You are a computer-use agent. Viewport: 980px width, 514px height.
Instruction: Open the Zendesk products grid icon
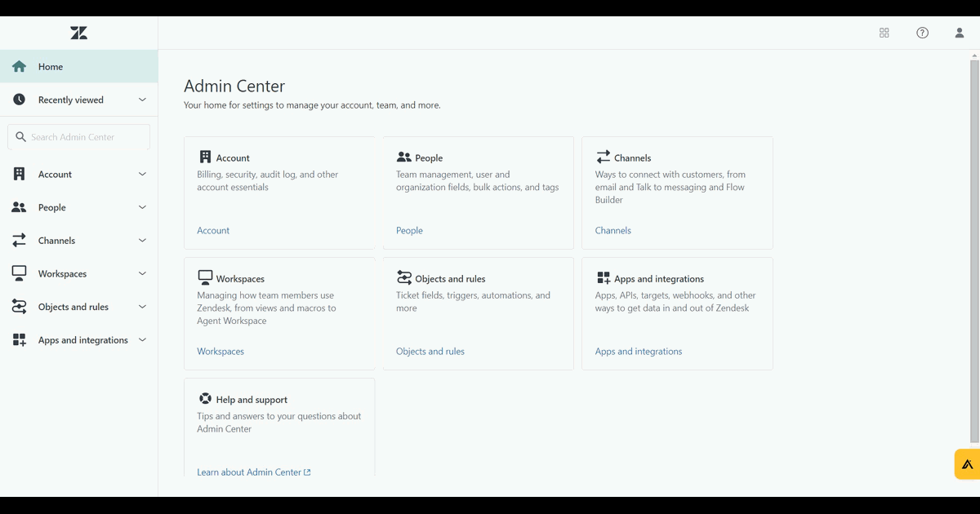(x=884, y=33)
